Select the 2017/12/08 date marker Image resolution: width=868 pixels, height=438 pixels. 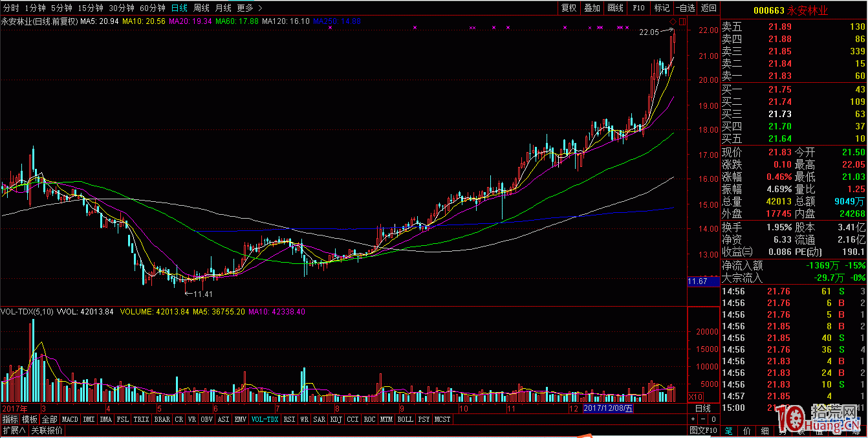(x=609, y=408)
